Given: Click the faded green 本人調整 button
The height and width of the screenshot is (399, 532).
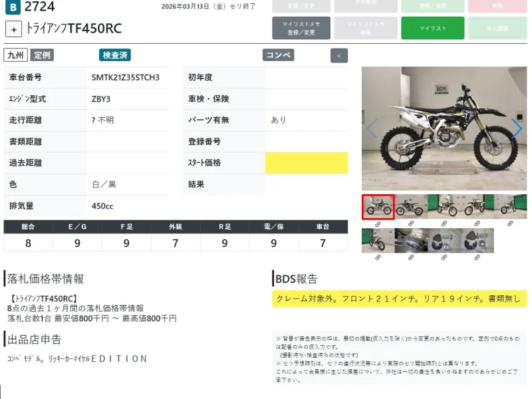Looking at the screenshot, I should tap(497, 28).
